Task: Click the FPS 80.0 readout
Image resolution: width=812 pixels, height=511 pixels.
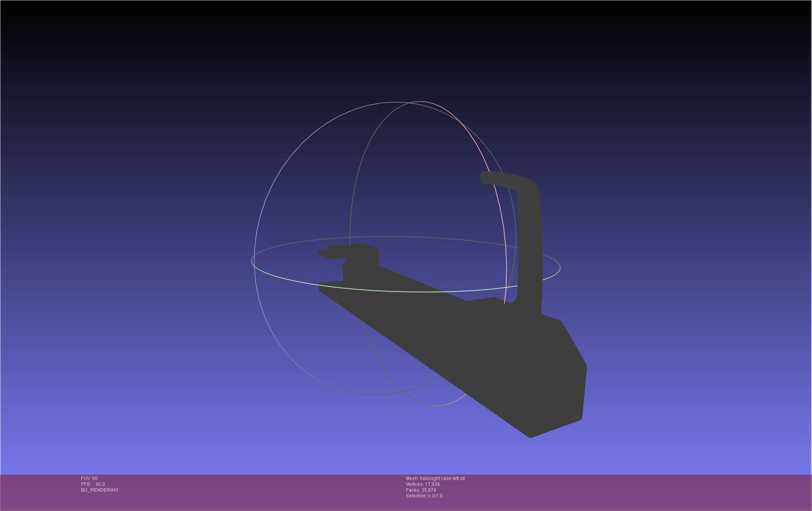Action: coord(93,484)
